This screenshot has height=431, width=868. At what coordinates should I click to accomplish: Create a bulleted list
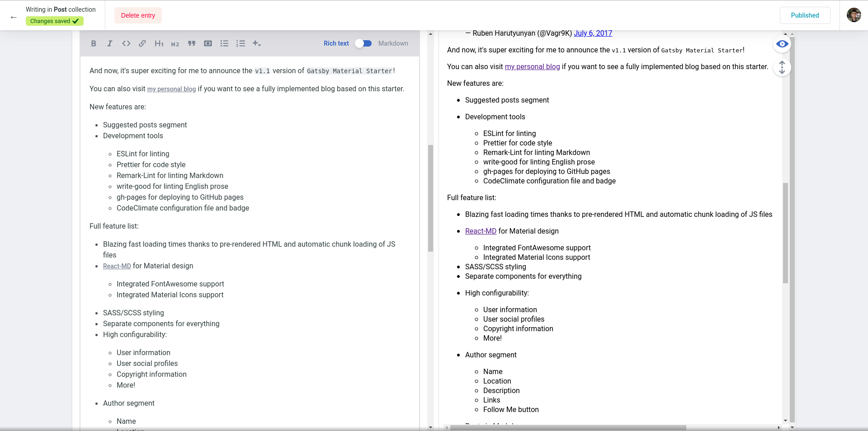coord(224,43)
